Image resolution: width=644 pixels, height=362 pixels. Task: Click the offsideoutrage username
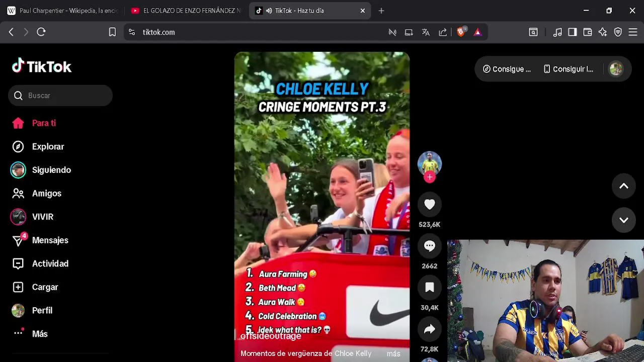[271, 336]
